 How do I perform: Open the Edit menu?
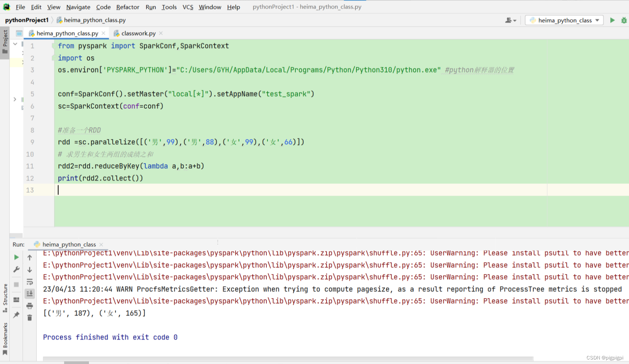[x=36, y=7]
